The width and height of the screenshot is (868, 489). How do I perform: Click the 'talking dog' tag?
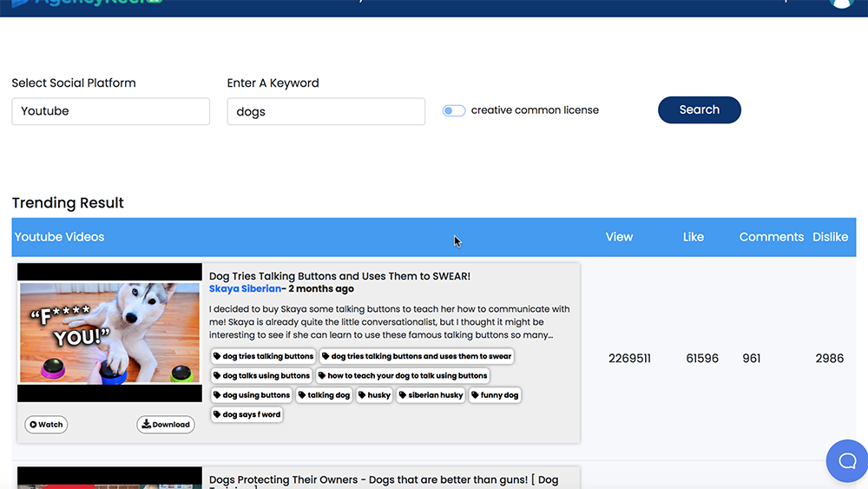coord(324,395)
